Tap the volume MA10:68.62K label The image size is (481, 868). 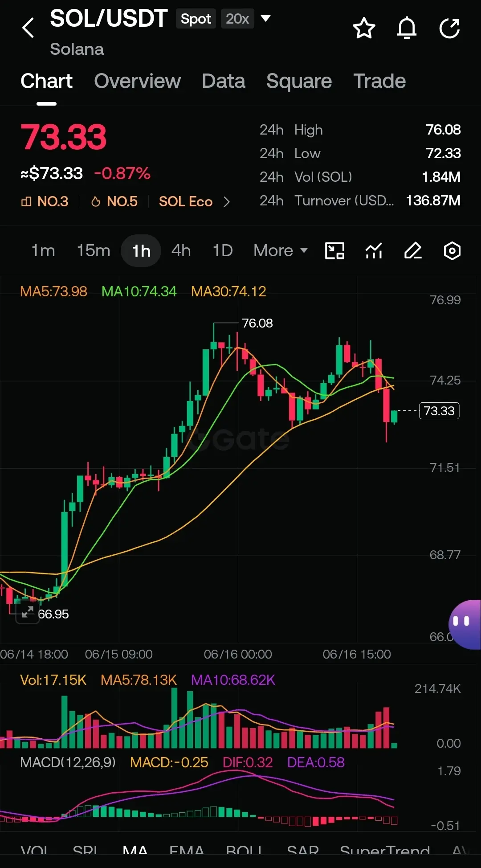233,680
